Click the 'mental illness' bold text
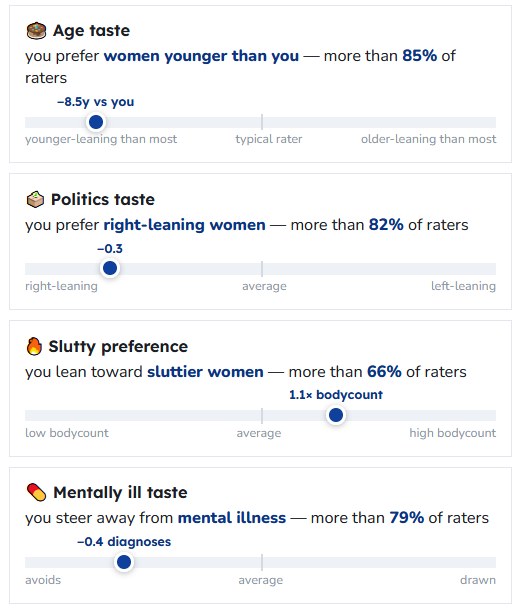The width and height of the screenshot is (520, 610). coord(232,518)
